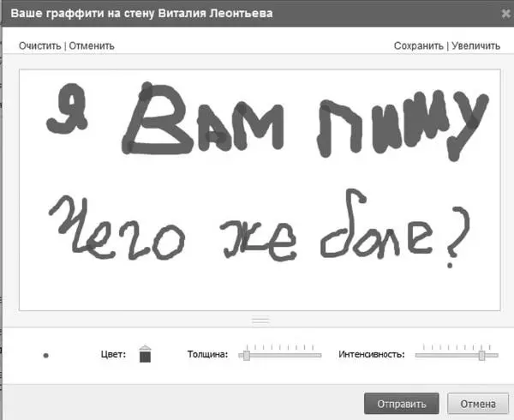The width and height of the screenshot is (514, 420).
Task: Click the Интенсивность slider handle
Action: coord(481,354)
